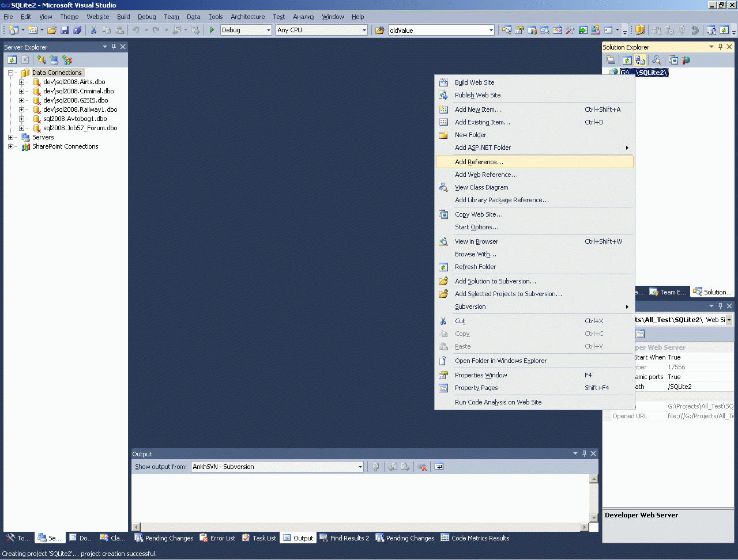Start debugging with the green play icon
The image size is (738, 560).
212,30
